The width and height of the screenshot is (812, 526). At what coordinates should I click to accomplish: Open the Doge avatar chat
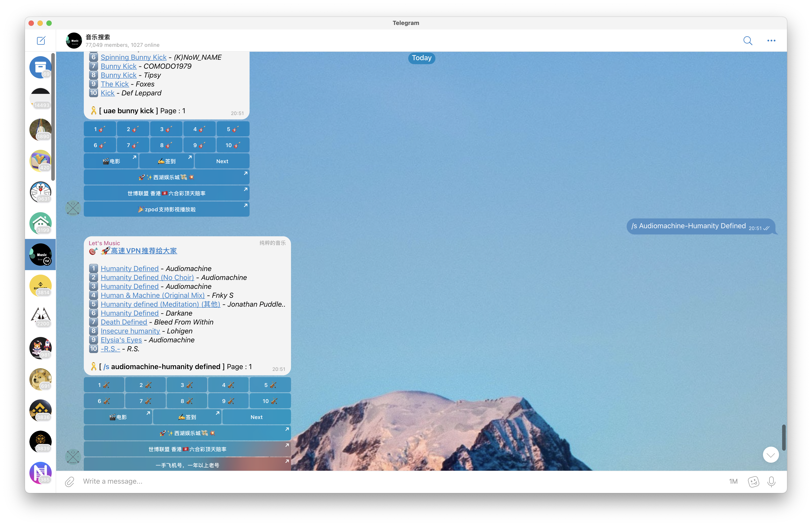(40, 379)
